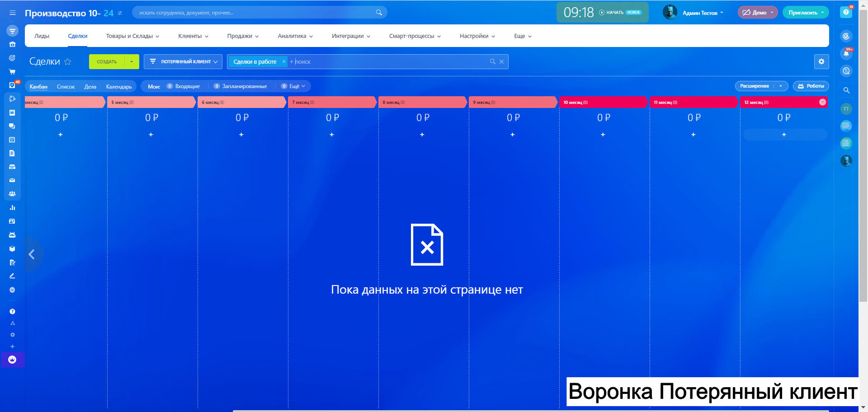Expand hidden sidebar items with round chevron
The image size is (868, 412).
12,290
